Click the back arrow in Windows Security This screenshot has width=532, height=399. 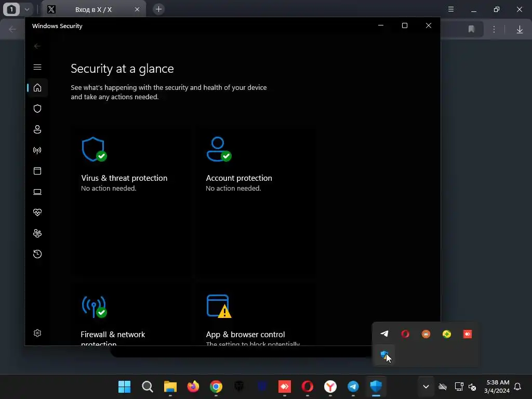(x=37, y=46)
